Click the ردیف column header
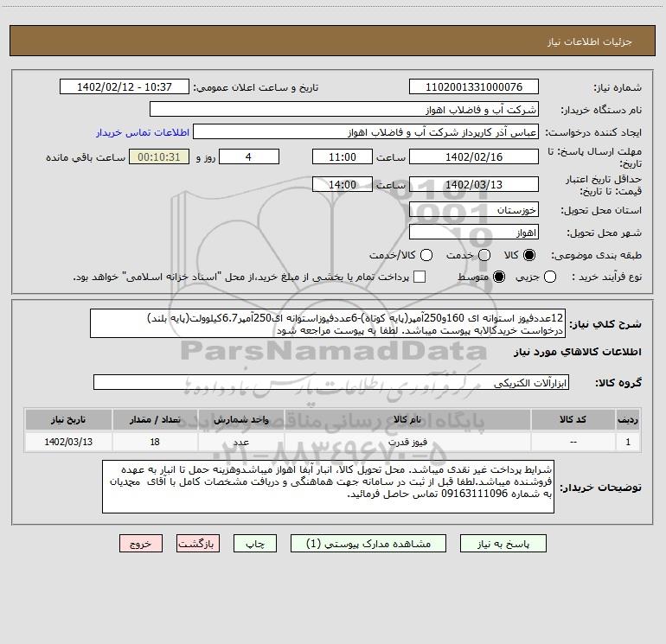The image size is (666, 644). coord(628,419)
